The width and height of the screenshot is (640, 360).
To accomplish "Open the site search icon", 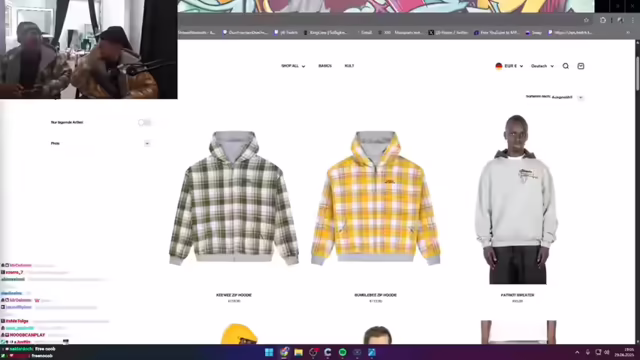I will coord(565,66).
